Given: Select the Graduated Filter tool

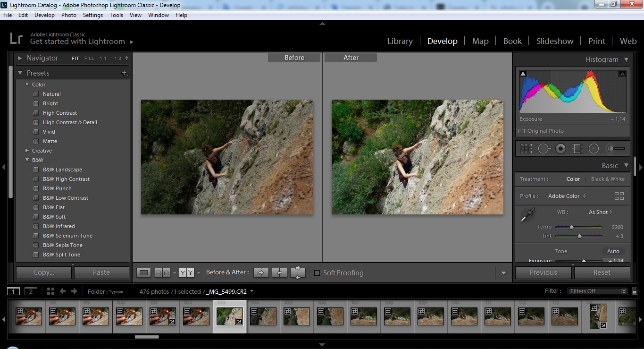Looking at the screenshot, I should [577, 149].
